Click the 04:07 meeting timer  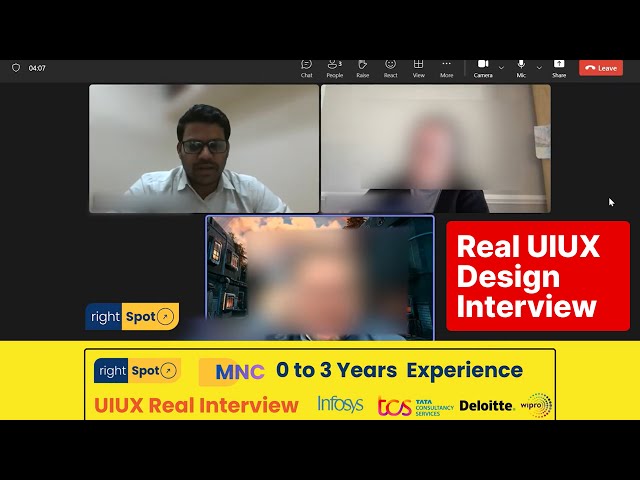point(37,68)
